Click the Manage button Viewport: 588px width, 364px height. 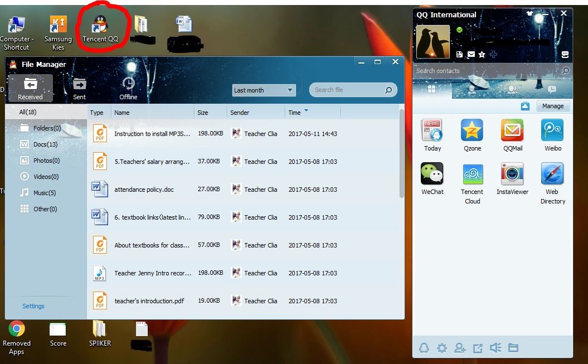click(553, 106)
